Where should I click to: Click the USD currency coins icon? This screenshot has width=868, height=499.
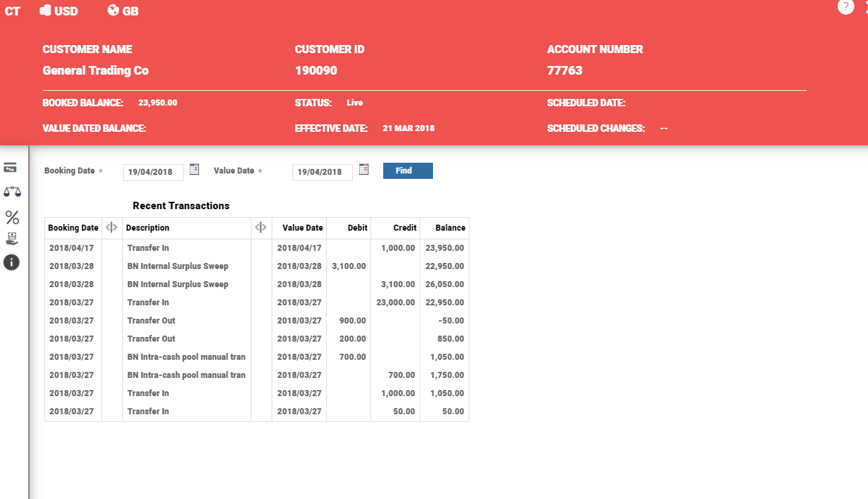tap(46, 11)
